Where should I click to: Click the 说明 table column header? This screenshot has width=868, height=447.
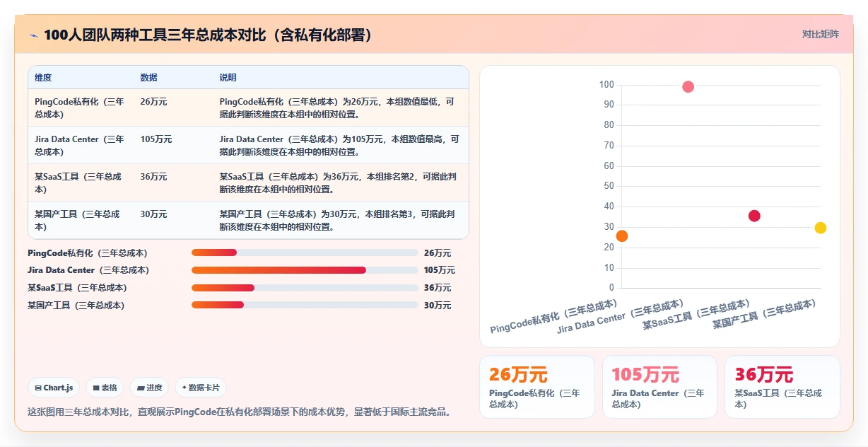click(x=228, y=78)
